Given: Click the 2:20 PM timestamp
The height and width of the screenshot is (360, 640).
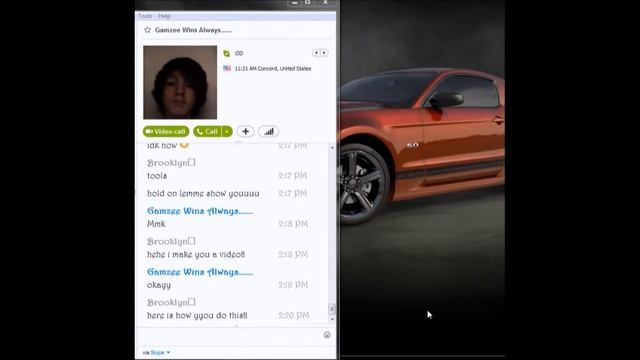Looking at the screenshot, I should [x=294, y=315].
